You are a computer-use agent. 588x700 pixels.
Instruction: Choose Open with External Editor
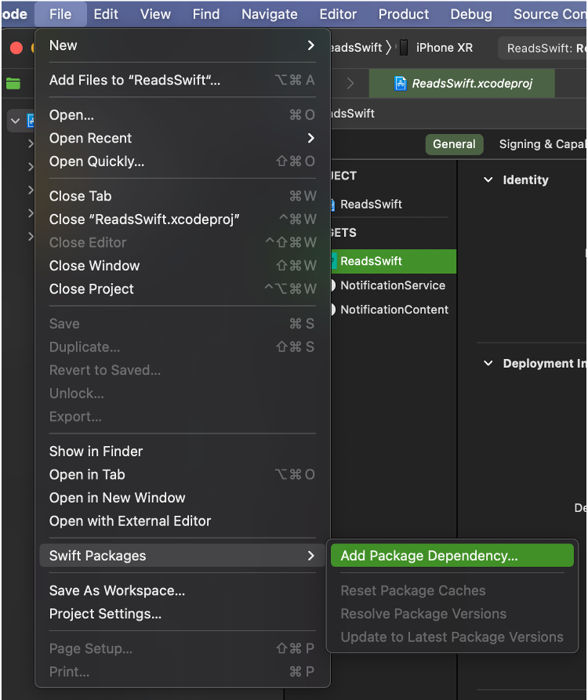pos(182,521)
